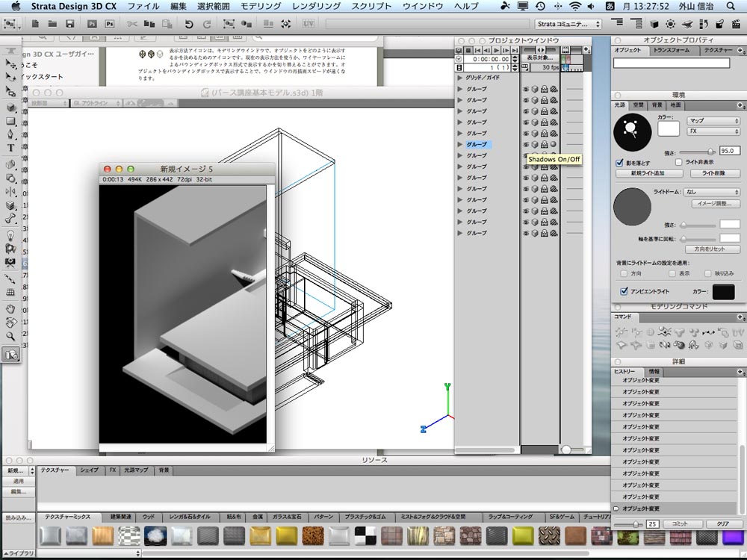Expand the グリッド/ガイド tree item
747x560 pixels.
[x=460, y=78]
